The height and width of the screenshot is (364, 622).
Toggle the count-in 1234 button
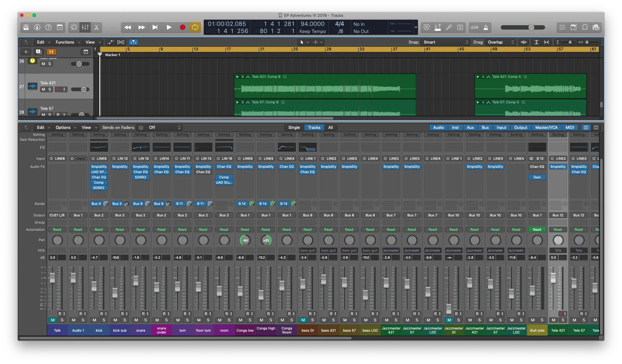pos(474,27)
